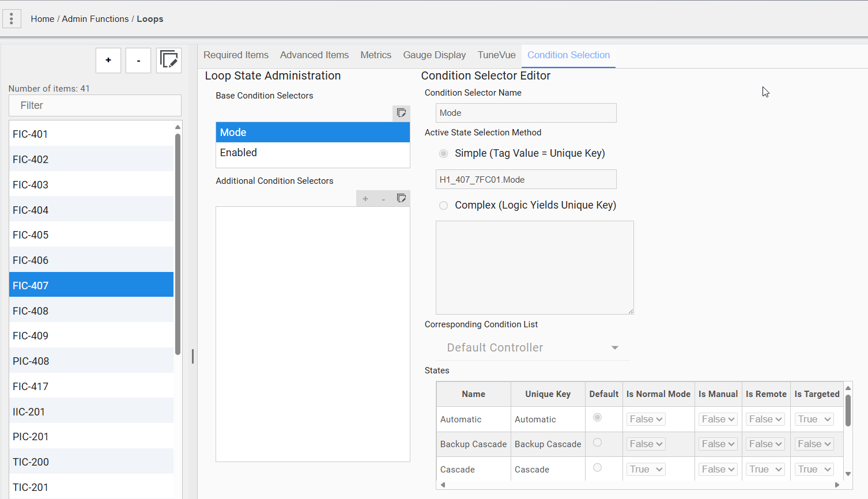Image resolution: width=868 pixels, height=499 pixels.
Task: Click the loop list vertical scrollbar
Action: [178, 244]
